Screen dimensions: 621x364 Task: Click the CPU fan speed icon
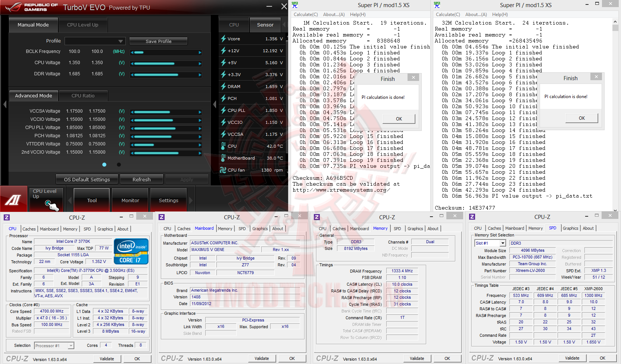coord(223,170)
